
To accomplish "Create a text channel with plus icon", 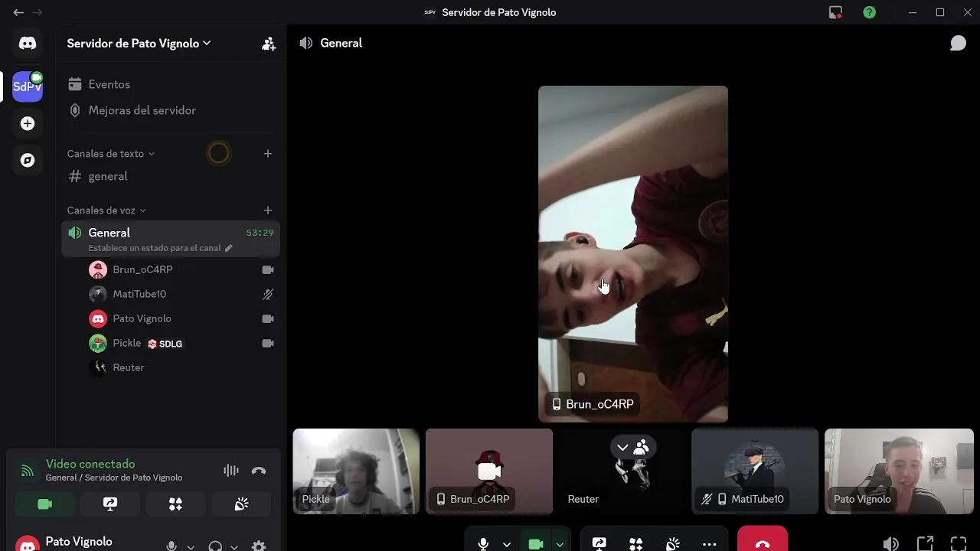I will [x=268, y=153].
